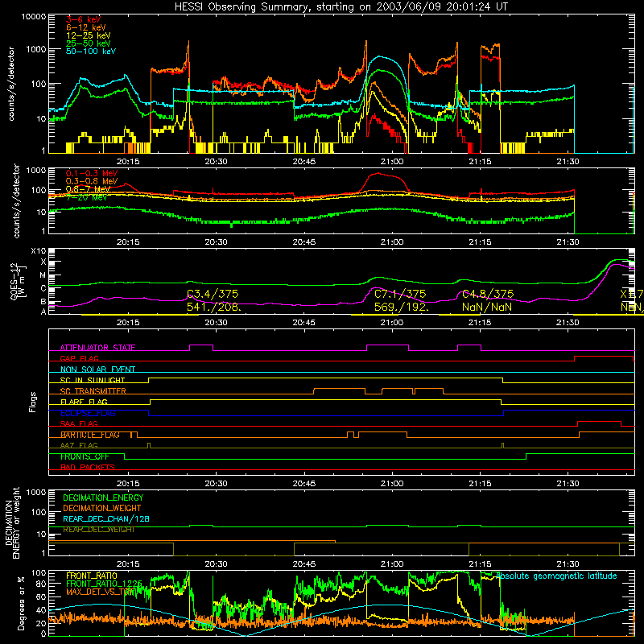Click the '541./208.' flare position text
This screenshot has height=644, width=644.
pos(214,307)
